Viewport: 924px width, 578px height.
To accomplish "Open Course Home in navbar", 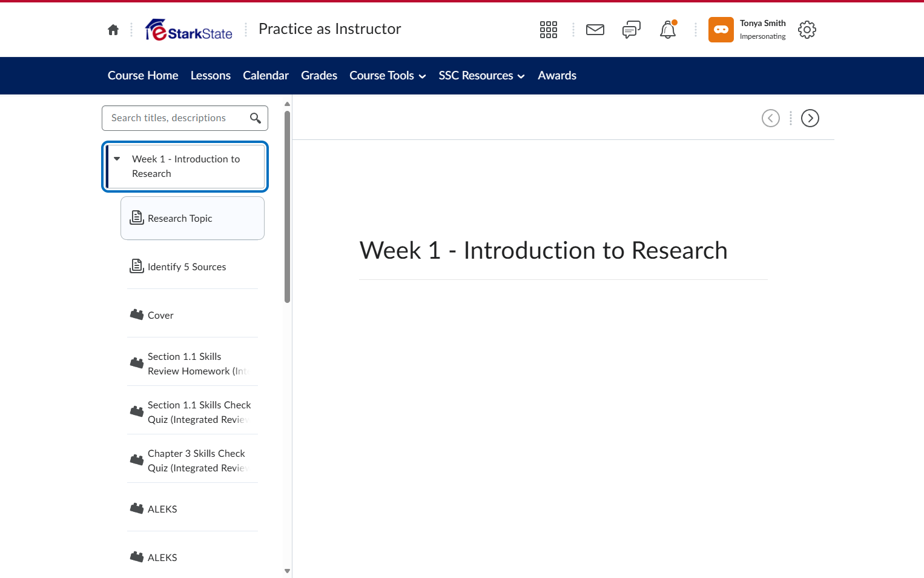I will click(x=143, y=76).
